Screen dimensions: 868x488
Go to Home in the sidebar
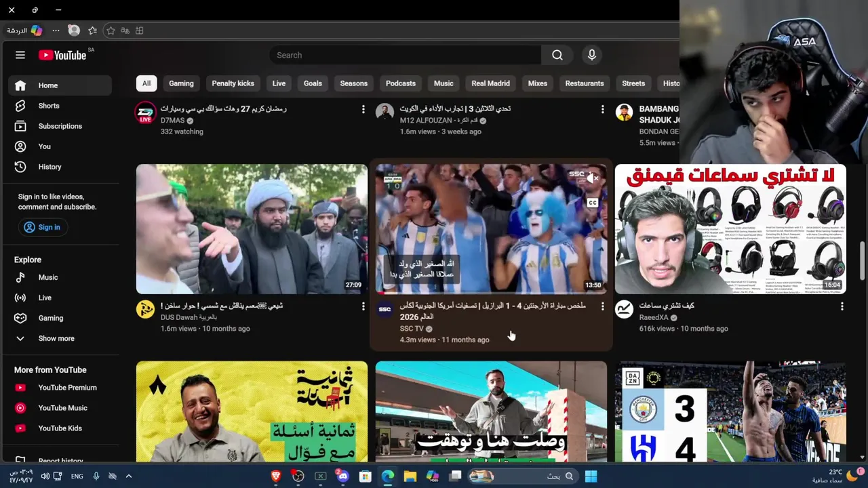tap(60, 85)
